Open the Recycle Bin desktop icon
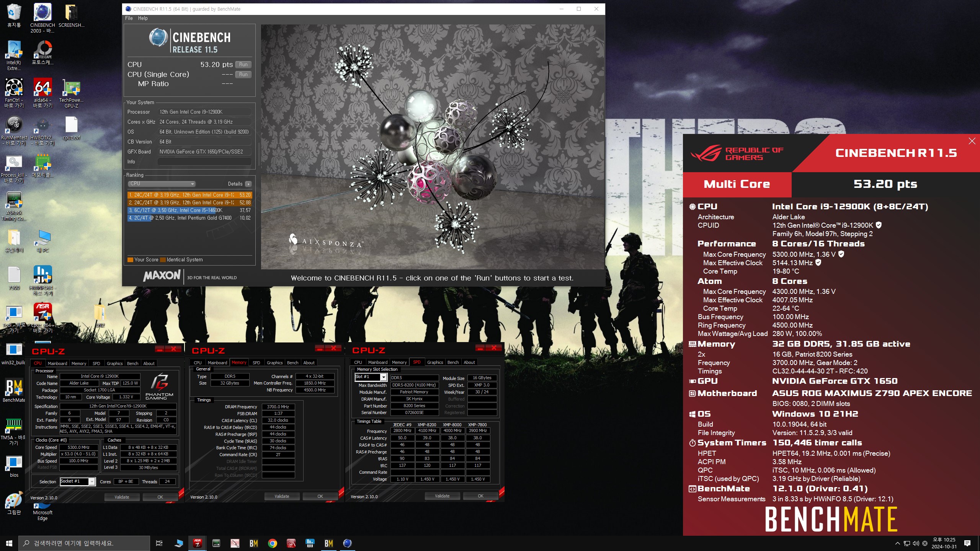Image resolution: width=980 pixels, height=551 pixels. click(x=14, y=15)
